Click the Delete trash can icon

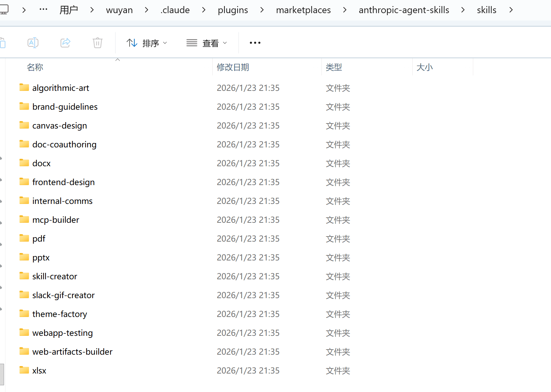pos(98,43)
